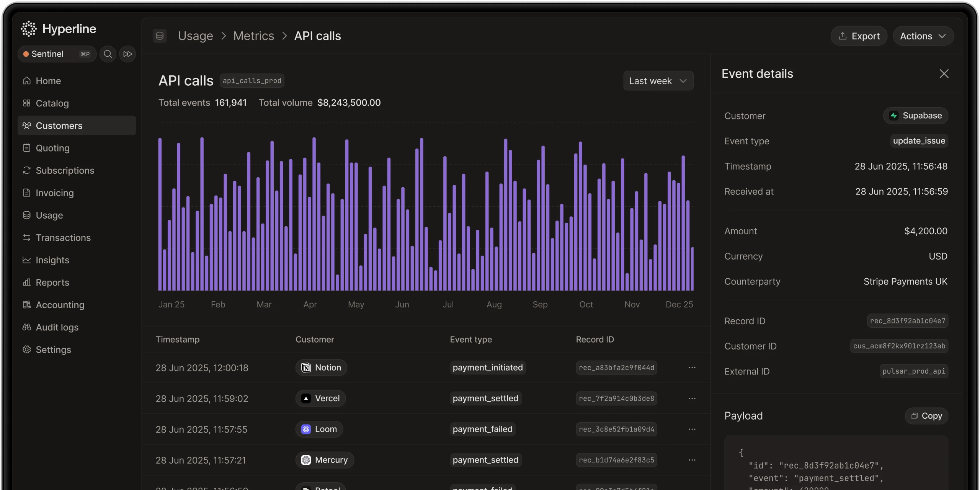The height and width of the screenshot is (490, 980).
Task: Close the Event details panel
Action: coord(944,74)
